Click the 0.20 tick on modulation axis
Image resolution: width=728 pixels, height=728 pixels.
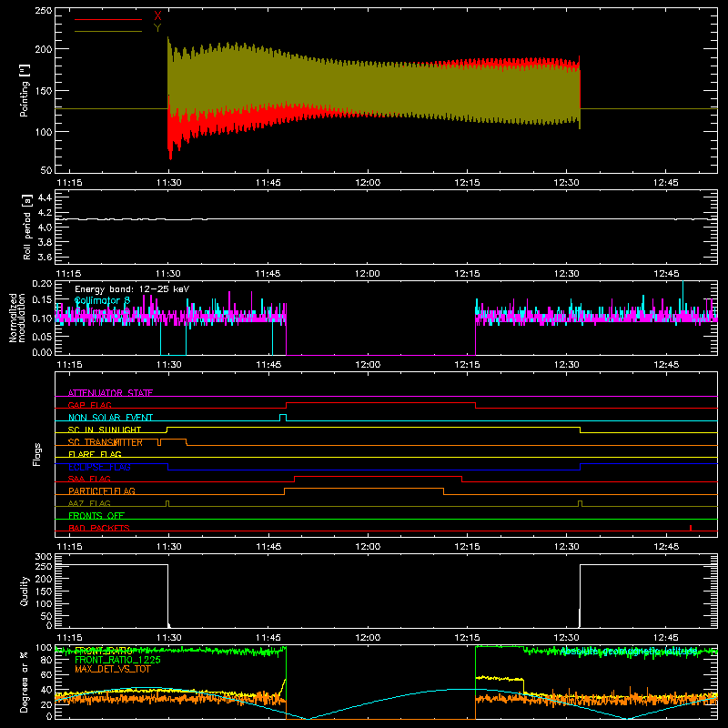(x=42, y=283)
